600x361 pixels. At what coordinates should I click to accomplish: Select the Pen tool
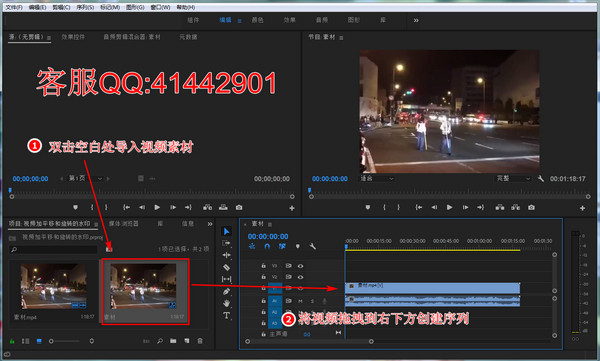click(226, 291)
